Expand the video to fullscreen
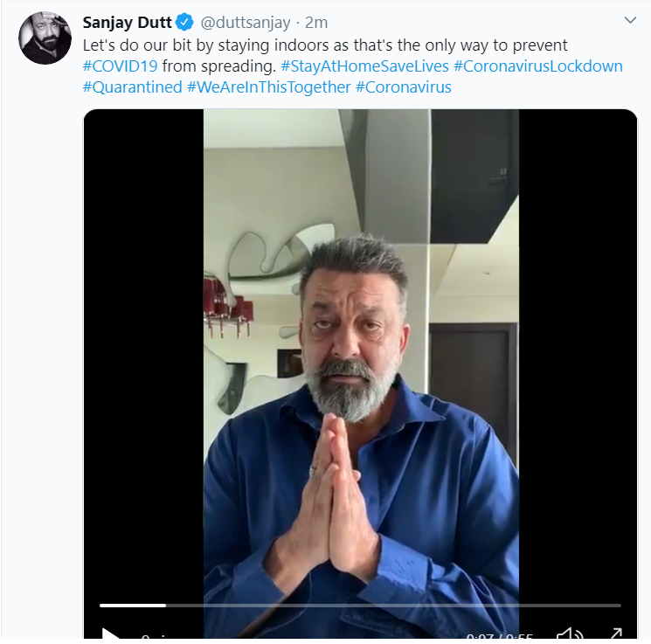Screen dimensions: 651x644 click(615, 634)
